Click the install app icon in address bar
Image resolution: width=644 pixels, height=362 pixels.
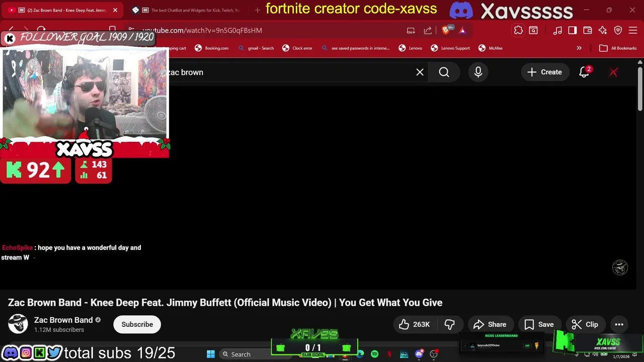[411, 30]
